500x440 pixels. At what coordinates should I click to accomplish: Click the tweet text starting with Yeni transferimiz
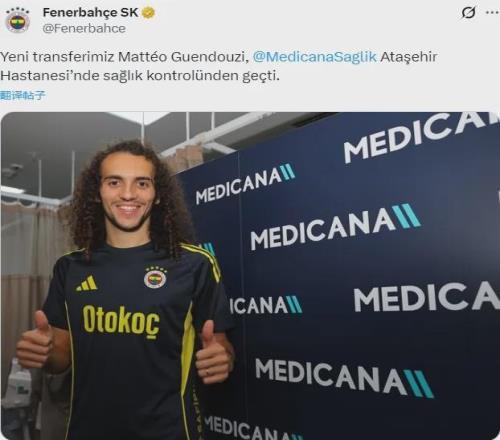coord(218,66)
